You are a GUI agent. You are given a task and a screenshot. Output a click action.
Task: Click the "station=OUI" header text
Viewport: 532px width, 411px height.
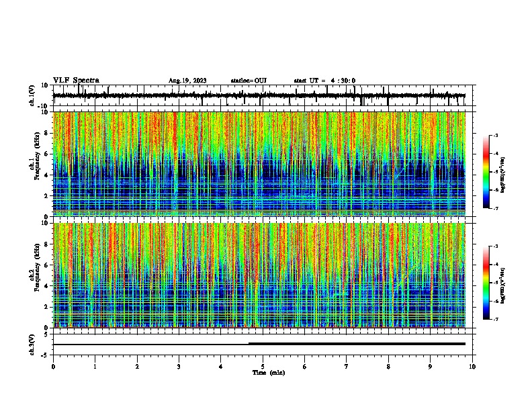tap(249, 81)
